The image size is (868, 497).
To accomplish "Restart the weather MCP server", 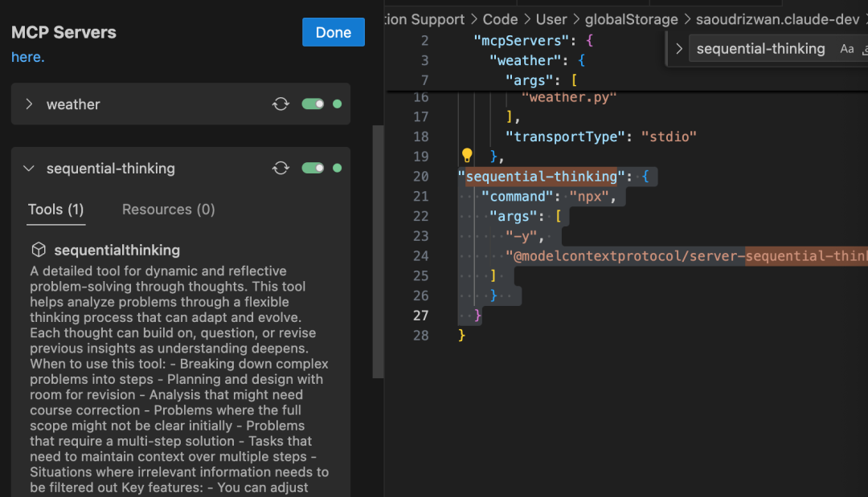I will pos(280,104).
